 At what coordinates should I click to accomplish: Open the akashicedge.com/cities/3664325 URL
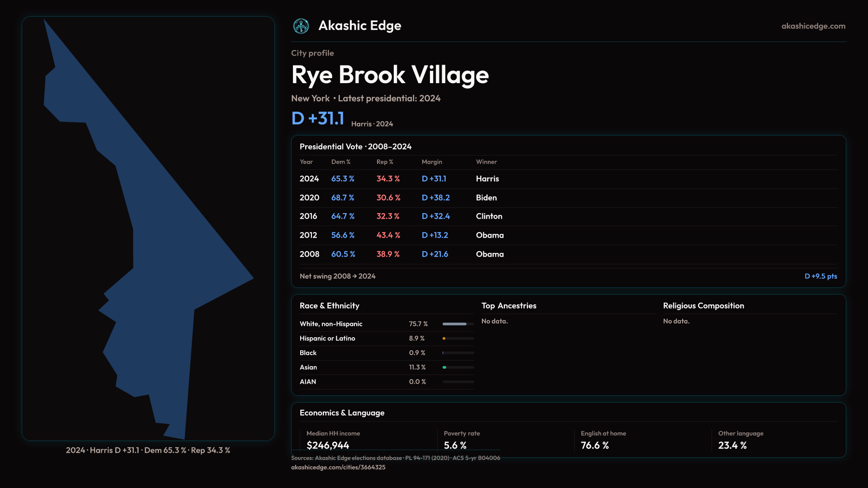338,467
